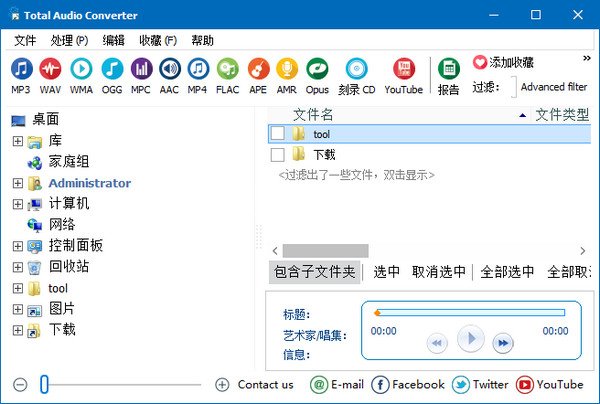Click the Advanced filter button
The height and width of the screenshot is (404, 600).
pos(554,87)
